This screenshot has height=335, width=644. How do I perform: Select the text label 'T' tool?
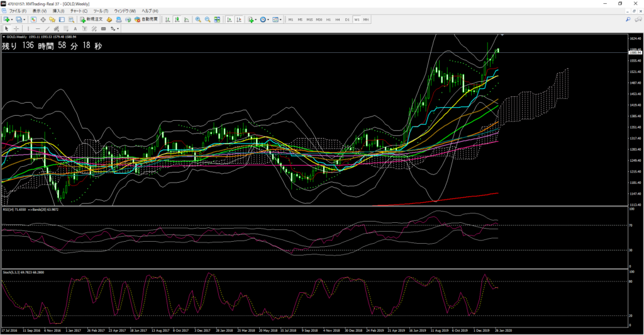pyautogui.click(x=85, y=29)
